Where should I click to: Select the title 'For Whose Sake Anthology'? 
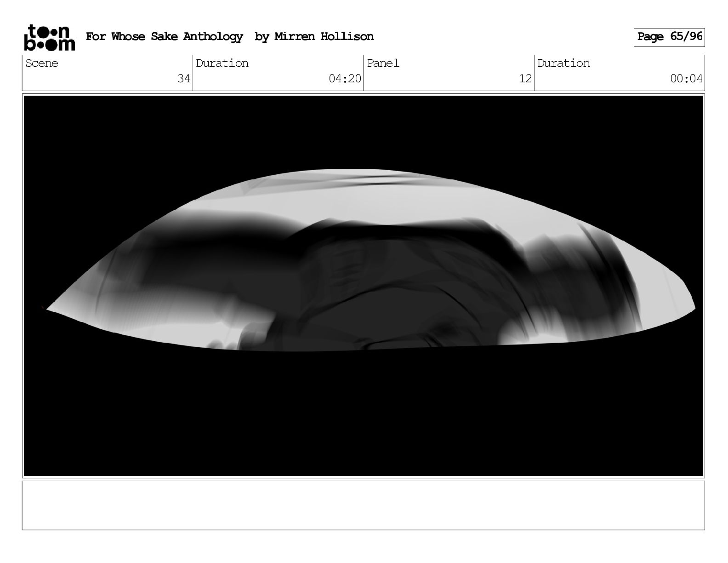[x=164, y=37]
